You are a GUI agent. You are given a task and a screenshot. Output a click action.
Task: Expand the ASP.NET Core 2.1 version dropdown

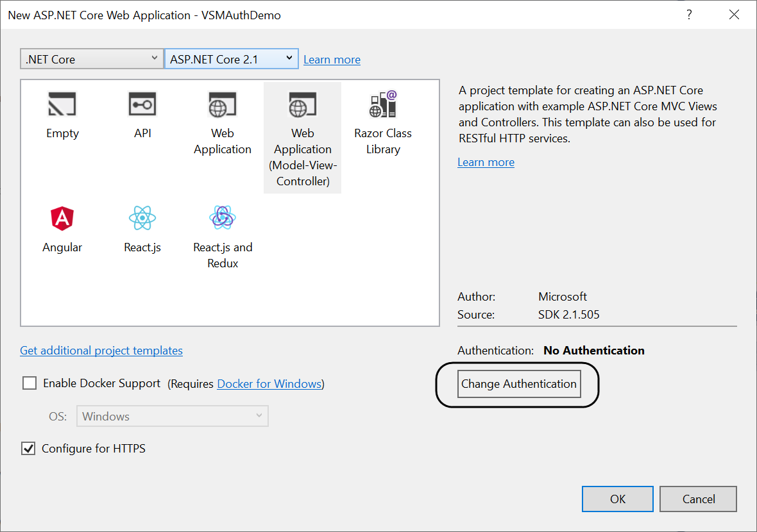(231, 59)
